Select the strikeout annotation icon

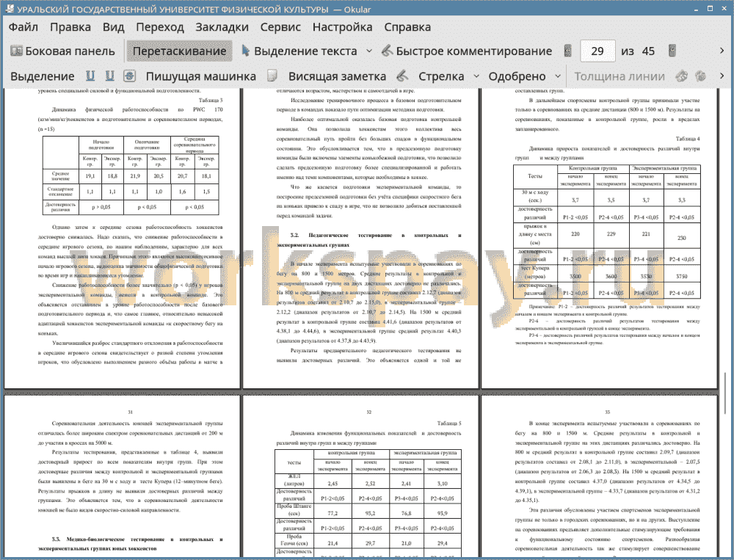pos(130,76)
